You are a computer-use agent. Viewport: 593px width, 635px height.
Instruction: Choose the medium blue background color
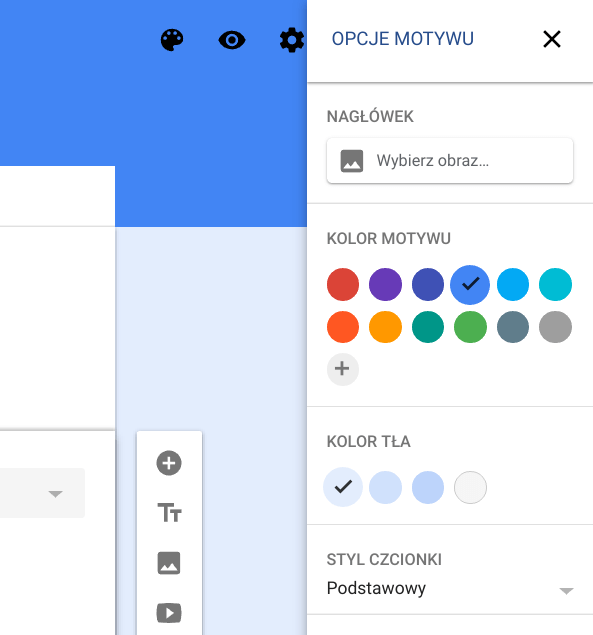pyautogui.click(x=428, y=487)
